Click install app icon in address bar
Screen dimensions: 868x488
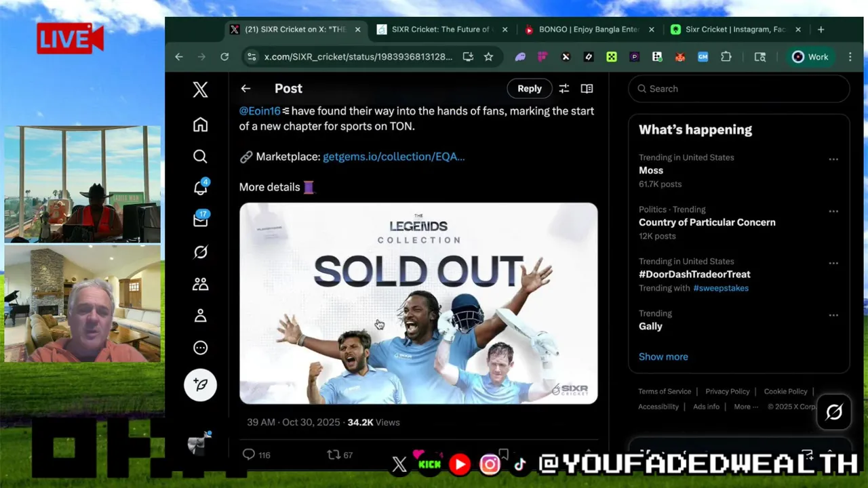(x=468, y=57)
